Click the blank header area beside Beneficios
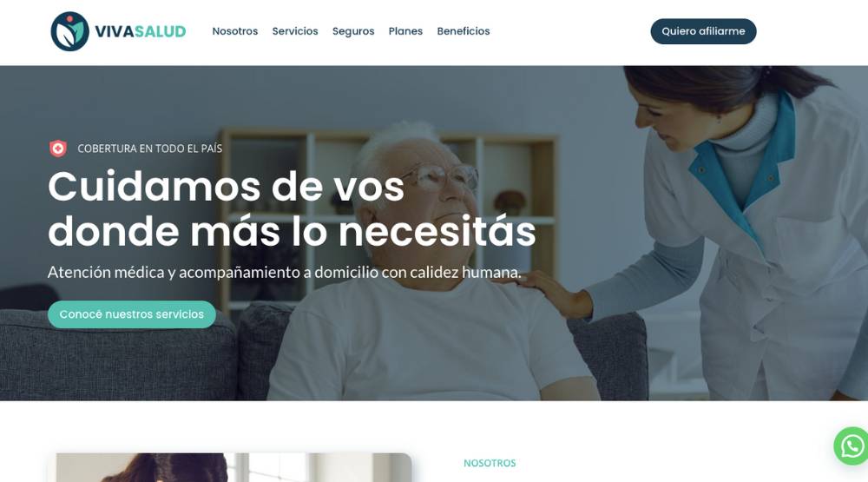 [570, 31]
